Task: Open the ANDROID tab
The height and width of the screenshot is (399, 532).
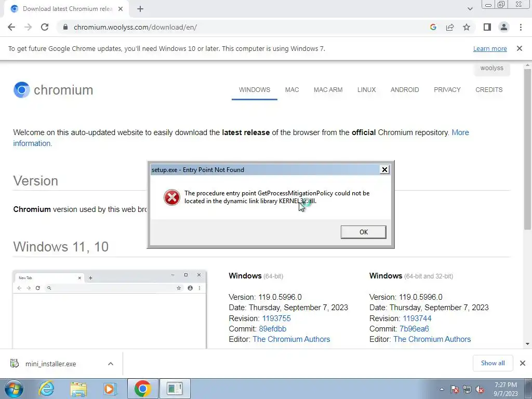Action: click(x=405, y=90)
